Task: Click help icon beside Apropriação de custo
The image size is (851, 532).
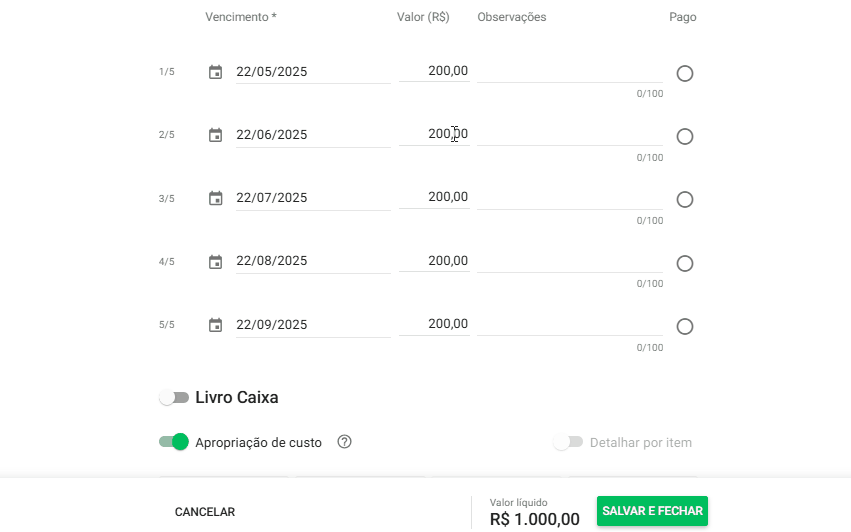Action: coord(345,442)
